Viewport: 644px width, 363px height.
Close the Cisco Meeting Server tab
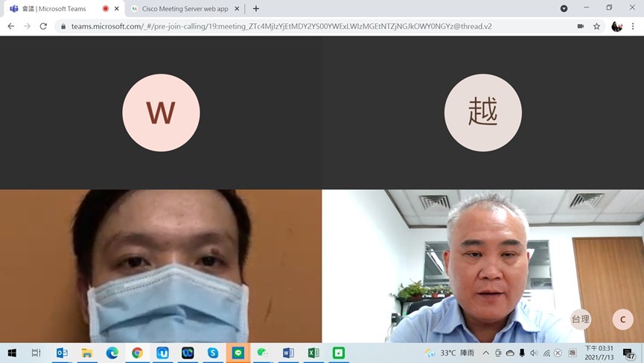click(x=237, y=9)
